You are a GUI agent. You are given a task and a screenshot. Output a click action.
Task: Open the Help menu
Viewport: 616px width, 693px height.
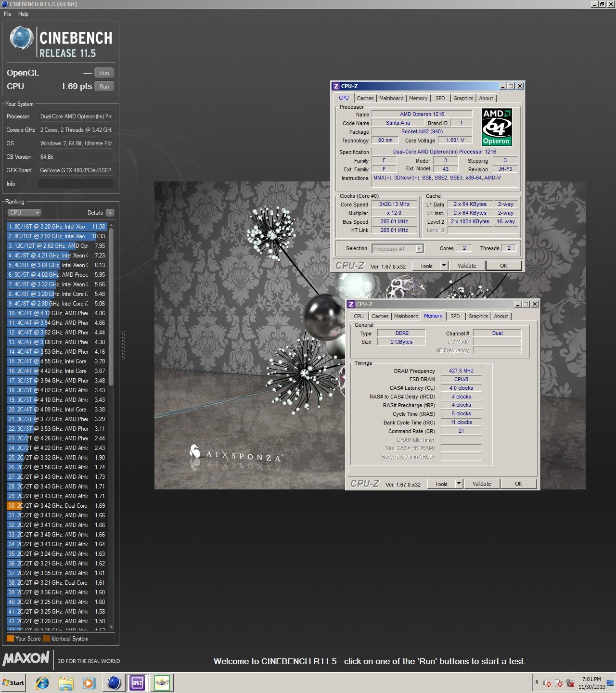23,14
